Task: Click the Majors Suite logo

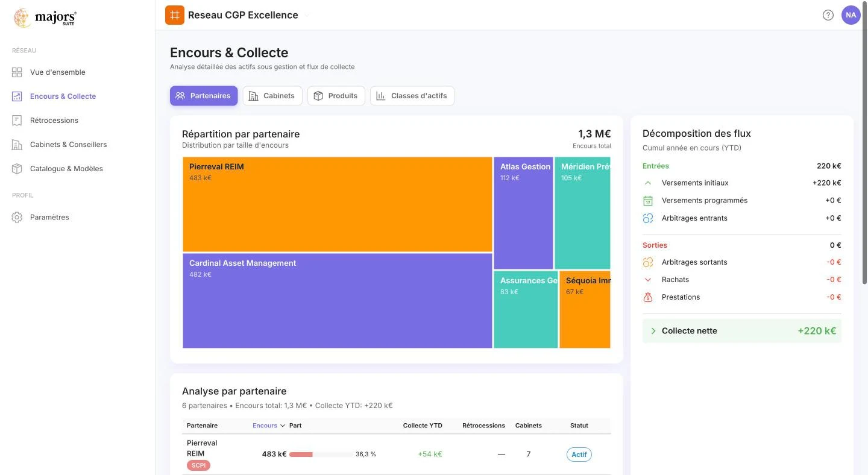Action: click(x=45, y=18)
